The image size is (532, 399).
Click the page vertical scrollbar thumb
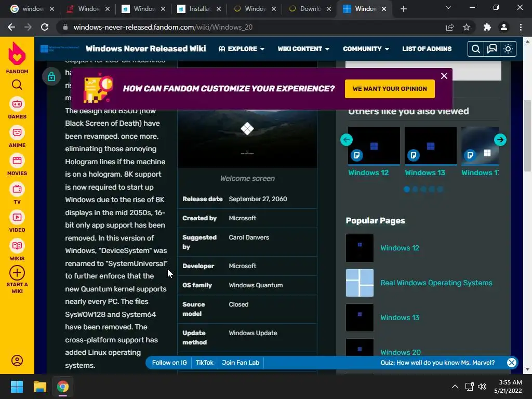coord(527,136)
